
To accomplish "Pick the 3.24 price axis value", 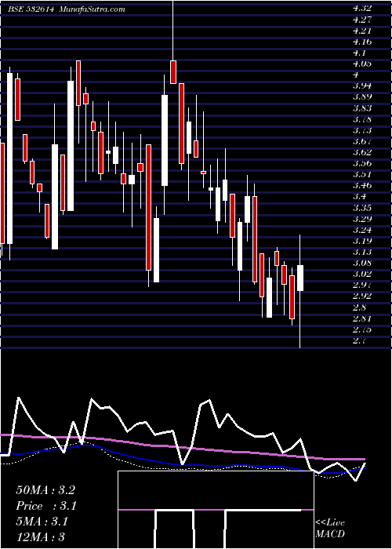I will tap(362, 230).
